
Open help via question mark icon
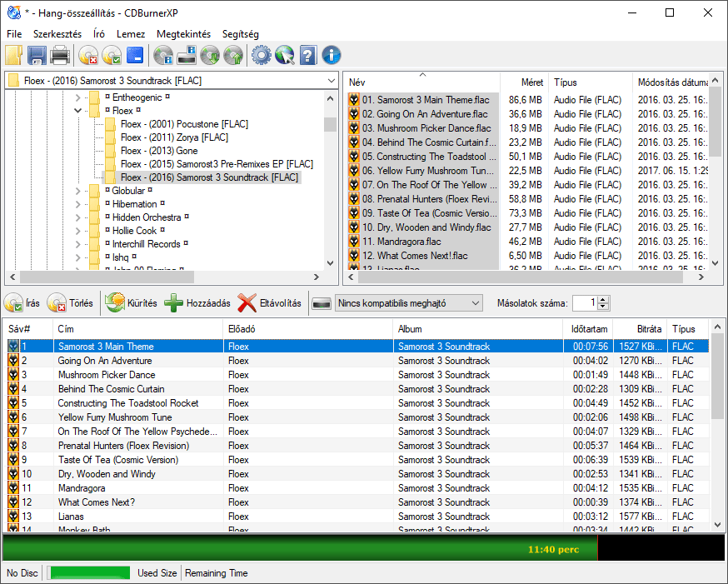point(308,55)
